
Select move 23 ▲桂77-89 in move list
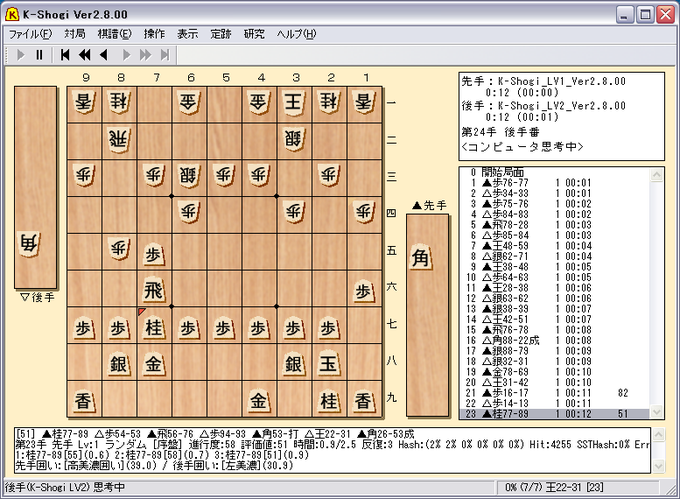tap(554, 414)
